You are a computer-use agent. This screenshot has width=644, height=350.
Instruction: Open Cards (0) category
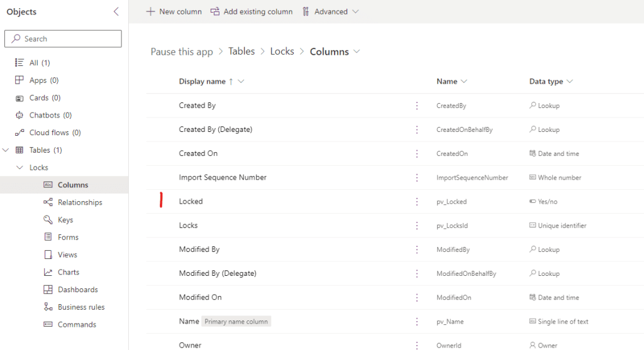tap(37, 97)
